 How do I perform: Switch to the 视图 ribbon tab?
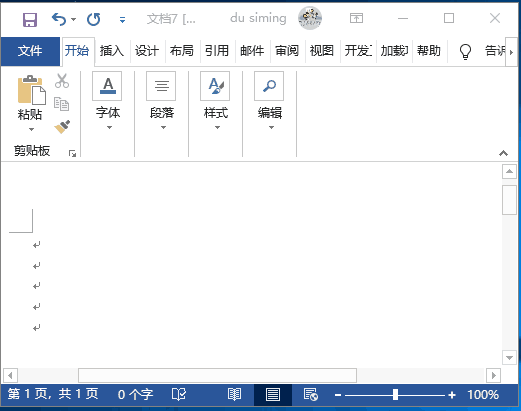322,51
